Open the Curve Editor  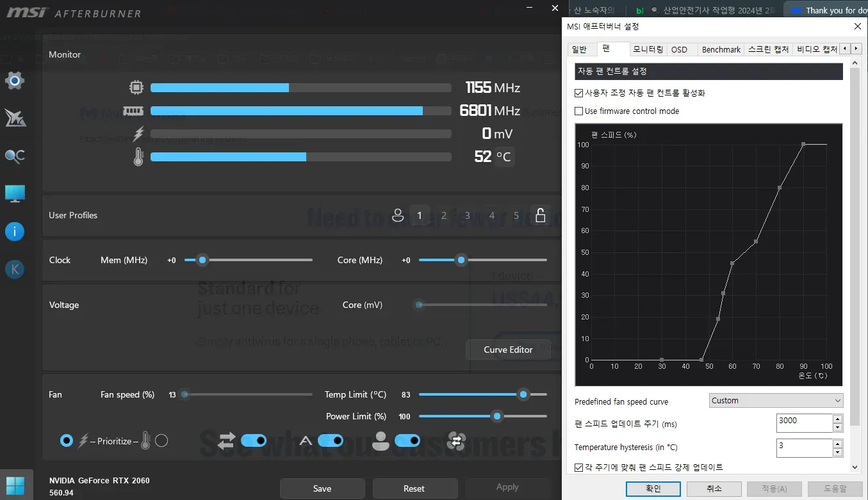click(x=508, y=350)
